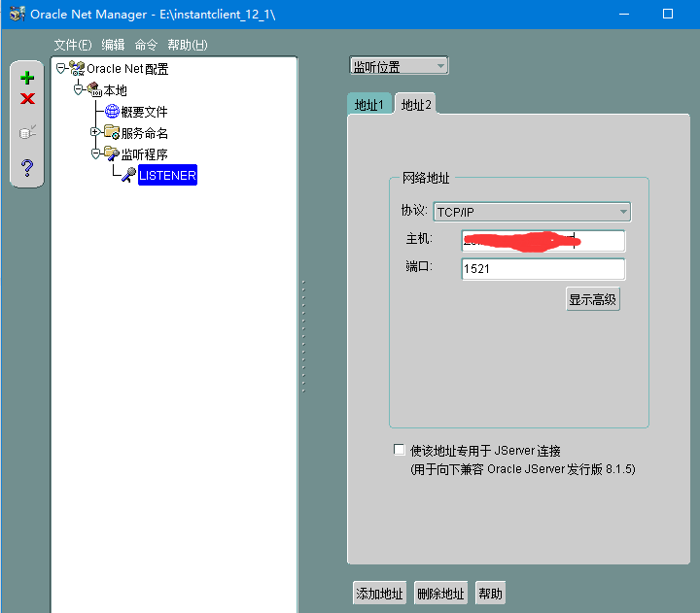Maximize the Oracle Net Manager window
The width and height of the screenshot is (700, 613).
click(667, 14)
